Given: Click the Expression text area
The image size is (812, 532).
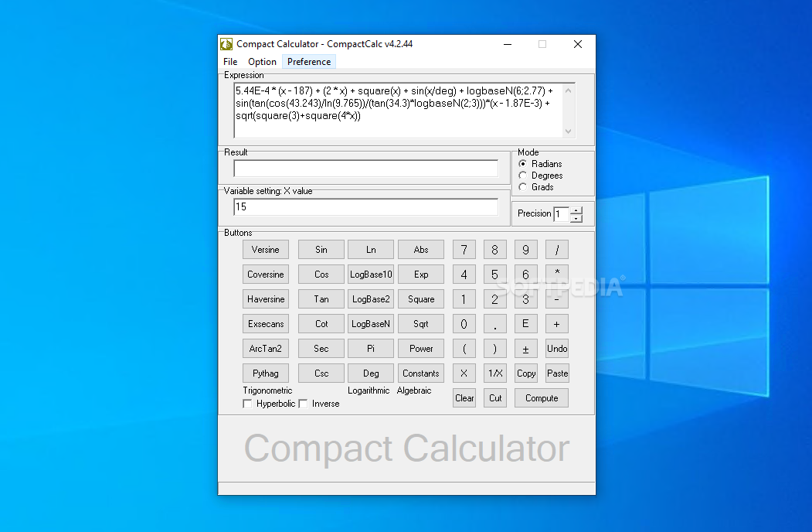Looking at the screenshot, I should tap(398, 110).
